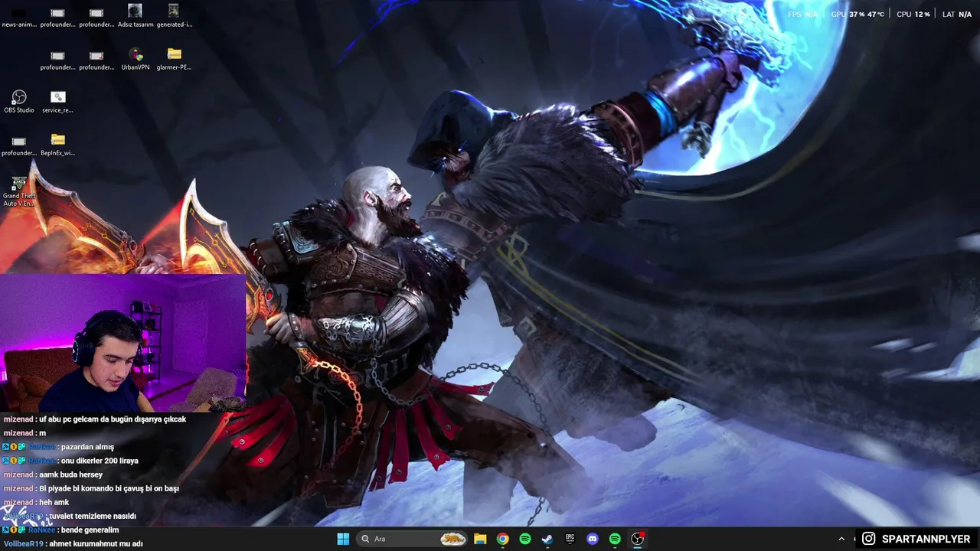
Task: Launch UrbanVPN from the desktop
Action: [135, 58]
